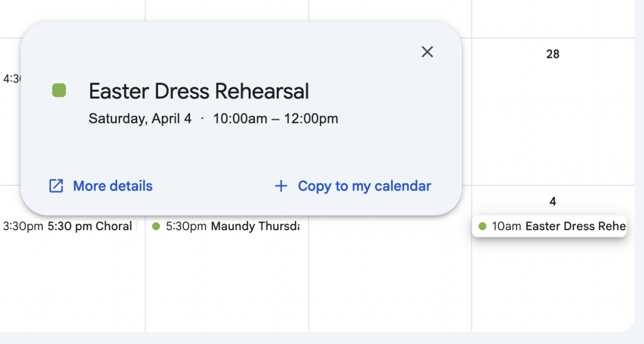644x344 pixels.
Task: Click the green dot beside Maundy Thursday event
Action: point(156,227)
